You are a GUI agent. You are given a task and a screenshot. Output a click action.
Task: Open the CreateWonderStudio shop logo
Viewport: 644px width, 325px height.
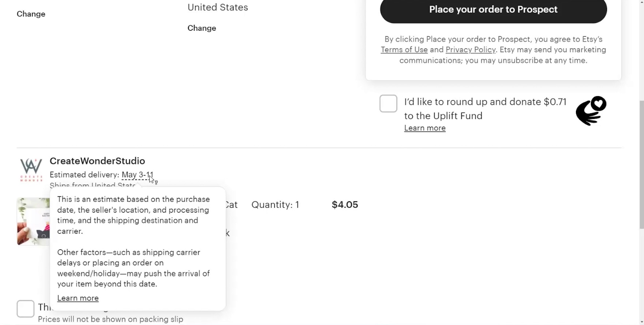[31, 170]
